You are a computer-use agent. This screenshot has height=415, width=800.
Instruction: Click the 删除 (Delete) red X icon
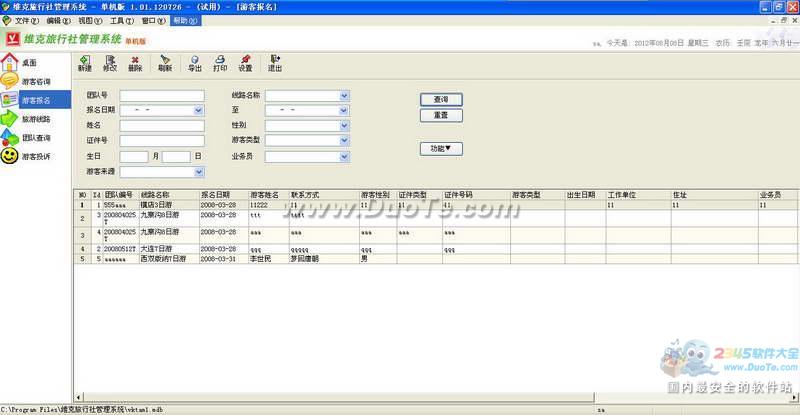pyautogui.click(x=135, y=63)
